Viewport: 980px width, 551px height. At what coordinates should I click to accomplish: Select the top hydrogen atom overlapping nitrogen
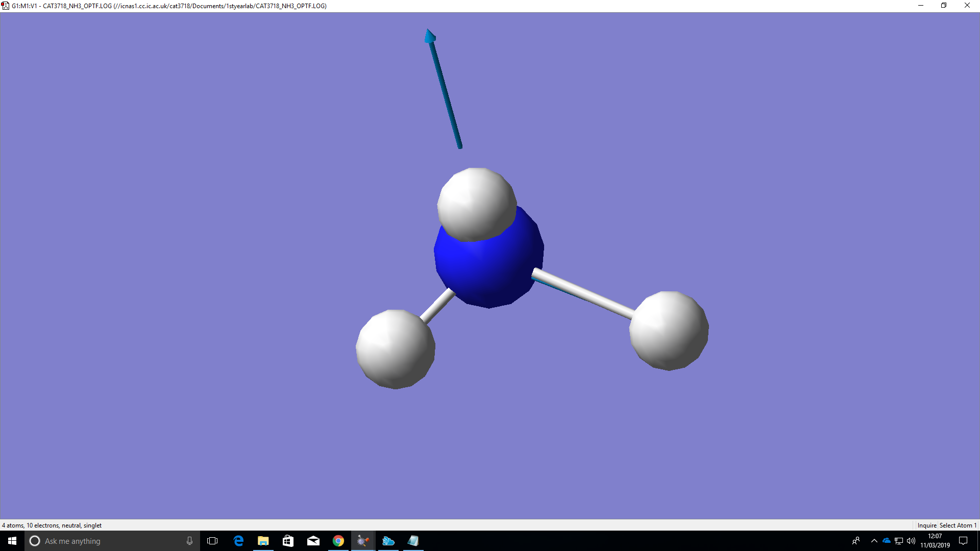point(476,203)
